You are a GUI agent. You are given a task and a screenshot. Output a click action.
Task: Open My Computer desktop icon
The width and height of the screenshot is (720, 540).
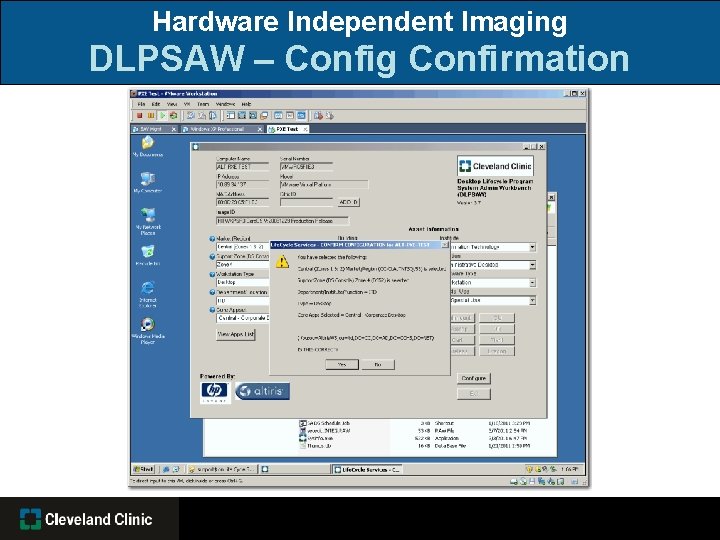click(x=147, y=182)
